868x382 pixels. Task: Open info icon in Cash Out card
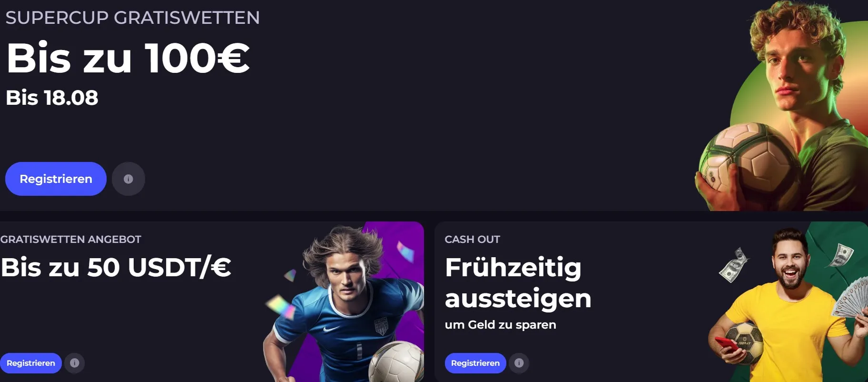point(519,363)
